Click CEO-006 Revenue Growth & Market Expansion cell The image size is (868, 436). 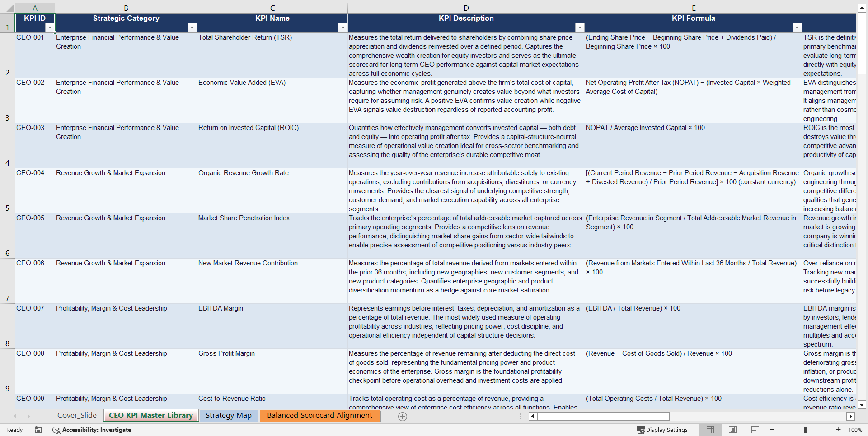click(126, 281)
